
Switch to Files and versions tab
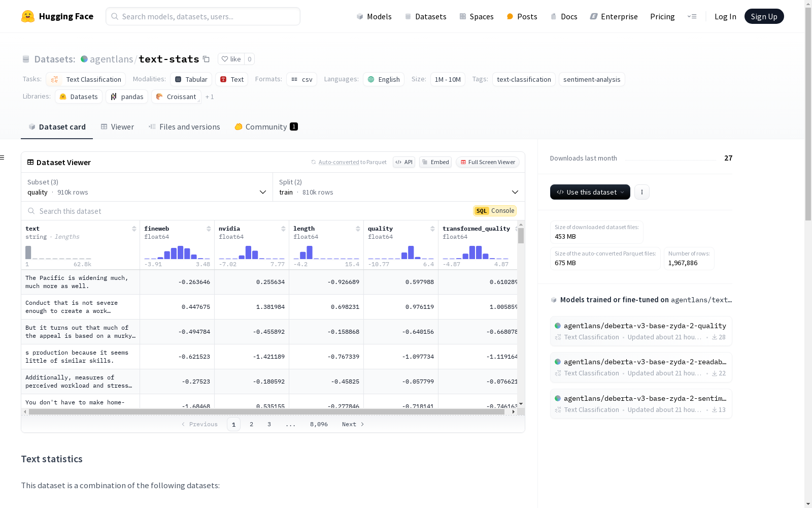(x=184, y=127)
